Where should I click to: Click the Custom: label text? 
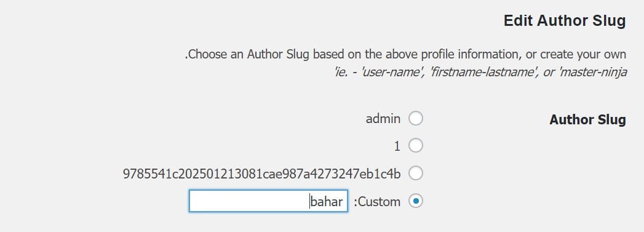pyautogui.click(x=376, y=202)
